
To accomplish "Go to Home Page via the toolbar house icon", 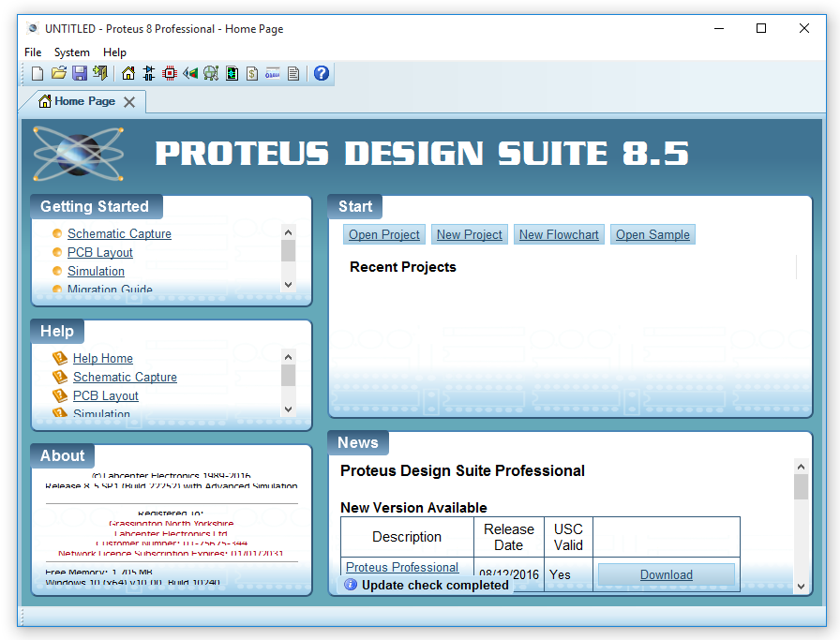I will coord(128,73).
